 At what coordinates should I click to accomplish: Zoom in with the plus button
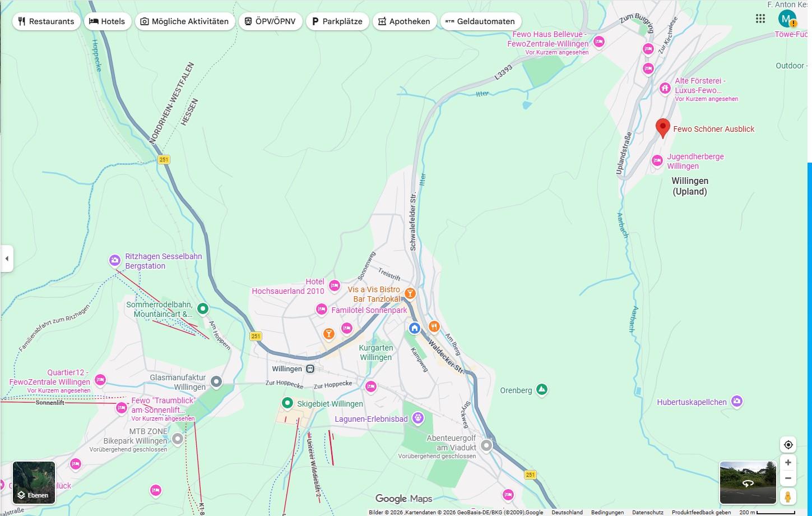[x=788, y=463]
